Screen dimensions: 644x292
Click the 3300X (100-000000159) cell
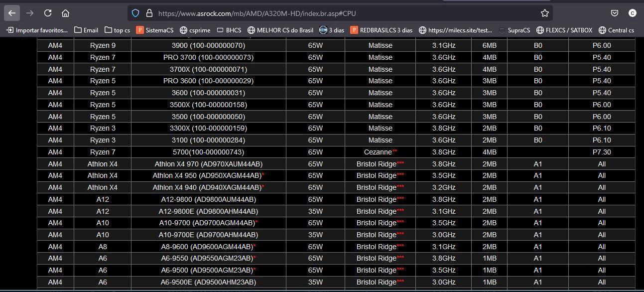point(208,128)
